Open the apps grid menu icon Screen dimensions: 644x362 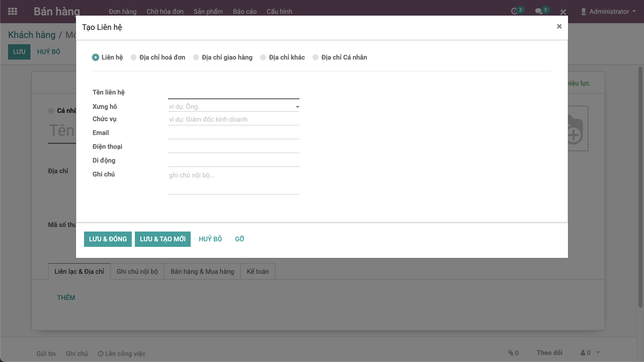point(12,11)
